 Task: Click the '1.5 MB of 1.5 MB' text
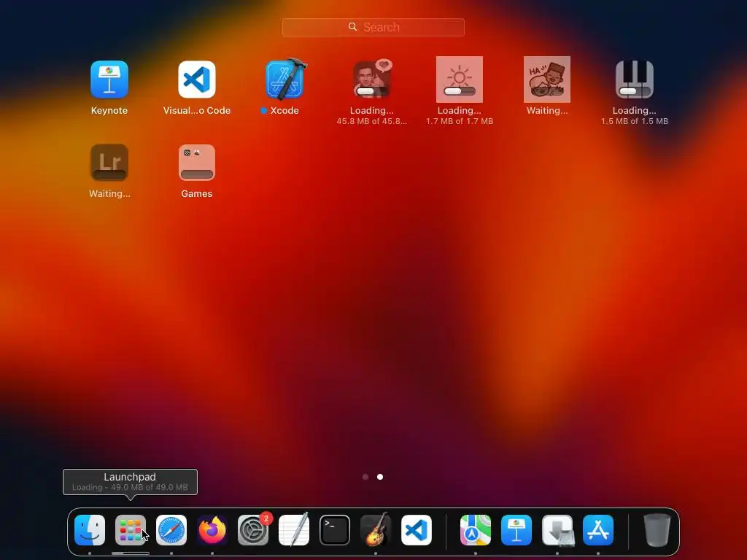(x=634, y=121)
